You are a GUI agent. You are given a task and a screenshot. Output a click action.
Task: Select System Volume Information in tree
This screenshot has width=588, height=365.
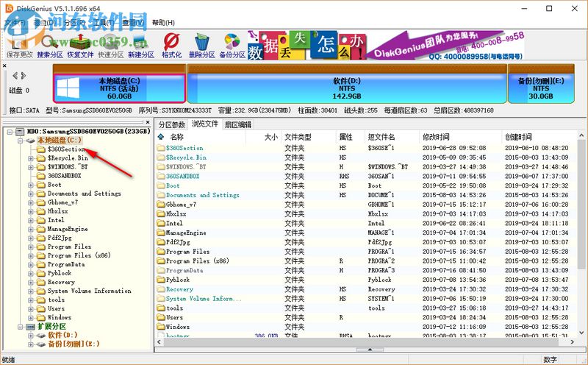(x=89, y=291)
